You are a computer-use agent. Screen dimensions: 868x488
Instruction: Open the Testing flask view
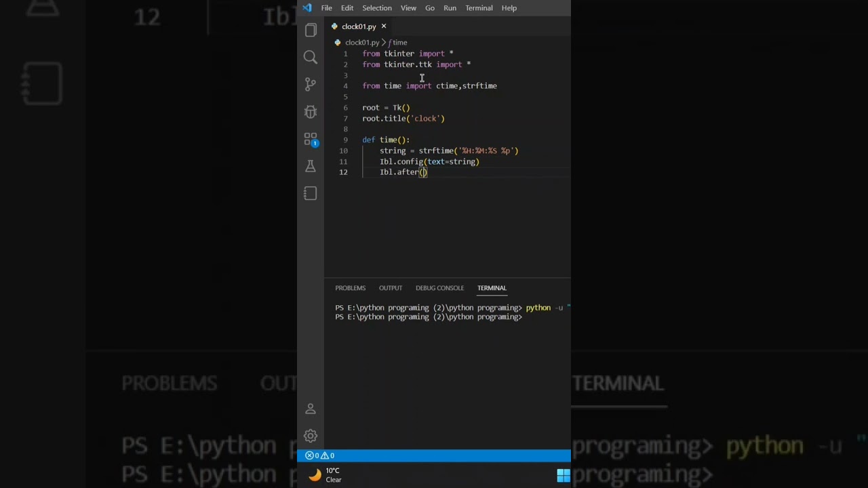click(x=311, y=166)
